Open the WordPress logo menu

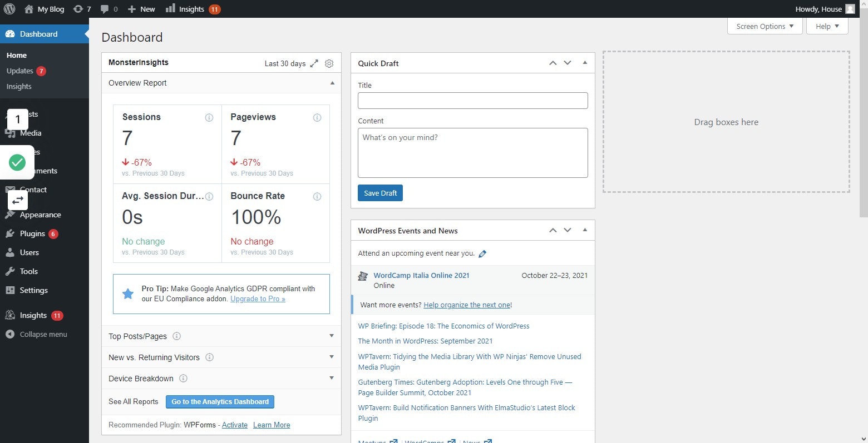(9, 9)
